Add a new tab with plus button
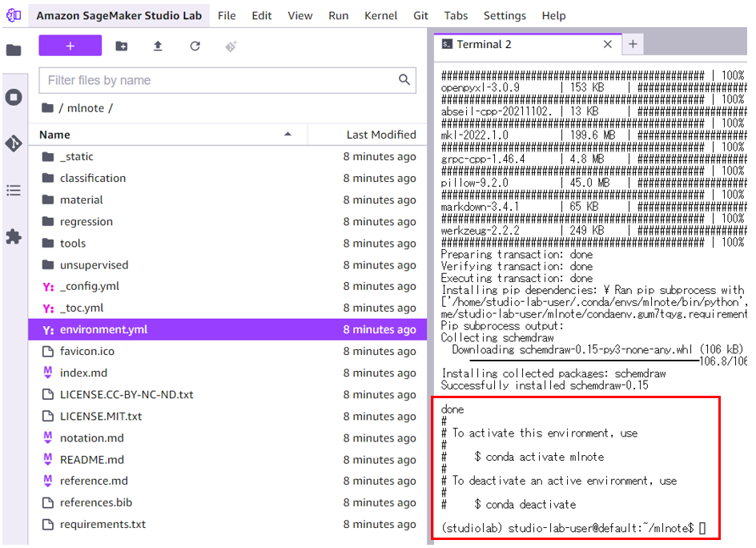This screenshot has height=548, width=756. tap(633, 44)
